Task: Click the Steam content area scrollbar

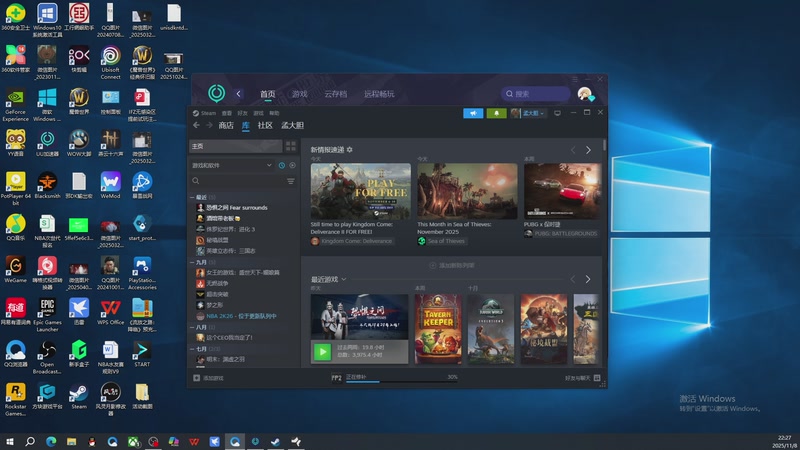Action: tap(605, 145)
